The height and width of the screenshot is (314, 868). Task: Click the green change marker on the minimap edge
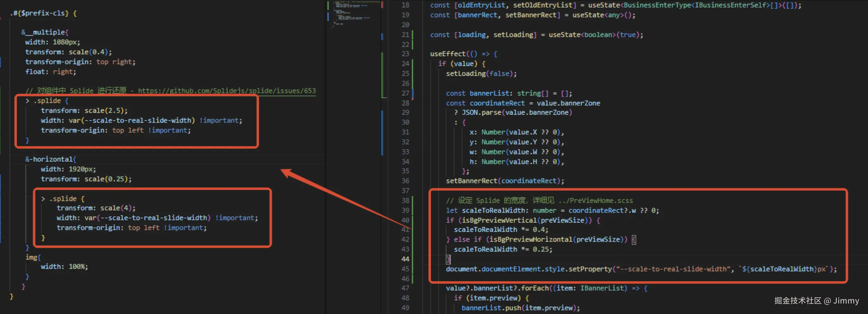tap(328, 5)
